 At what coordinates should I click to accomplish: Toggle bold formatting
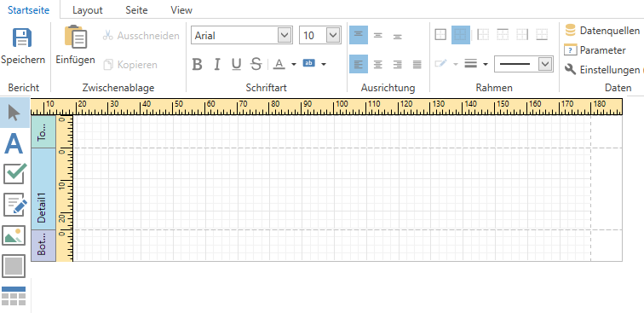click(x=197, y=64)
